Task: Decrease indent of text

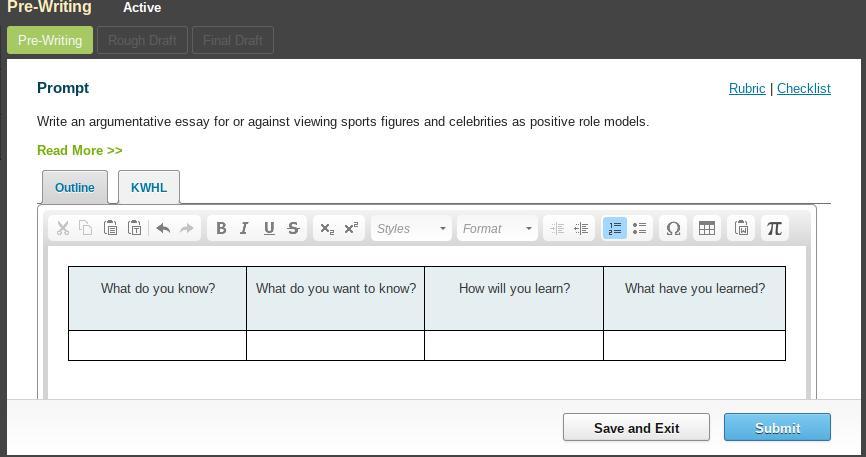Action: click(557, 228)
